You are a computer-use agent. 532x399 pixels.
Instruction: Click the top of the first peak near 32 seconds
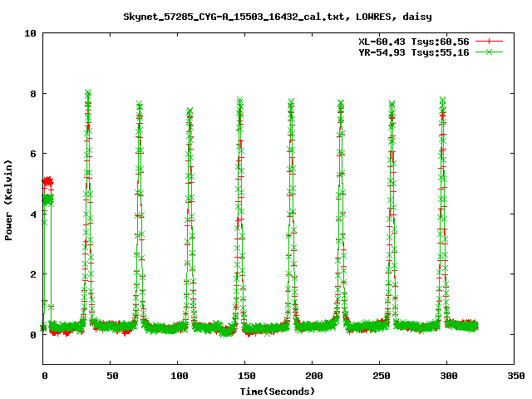coord(87,93)
